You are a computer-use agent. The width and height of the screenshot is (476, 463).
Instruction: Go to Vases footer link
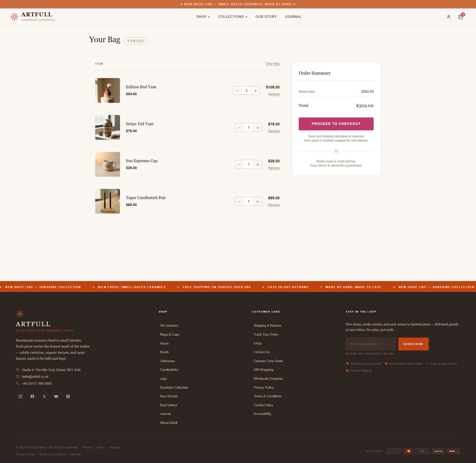[x=164, y=344]
